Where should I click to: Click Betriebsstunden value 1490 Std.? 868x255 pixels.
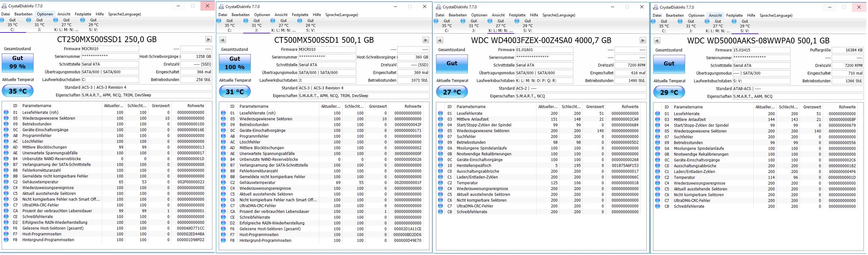tap(631, 81)
